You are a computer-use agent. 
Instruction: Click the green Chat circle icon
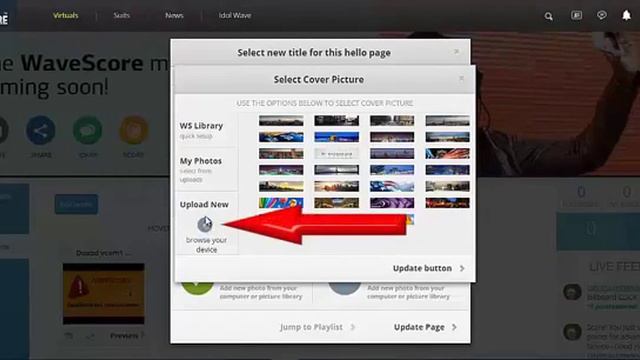[87, 131]
